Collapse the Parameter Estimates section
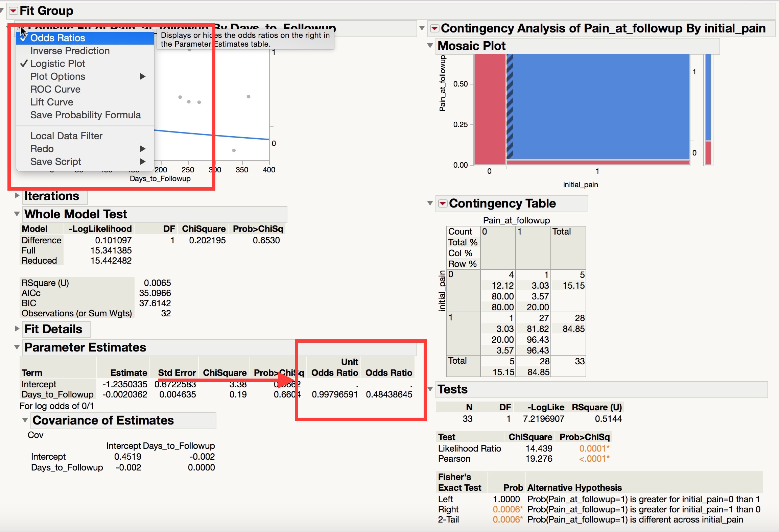 (17, 347)
